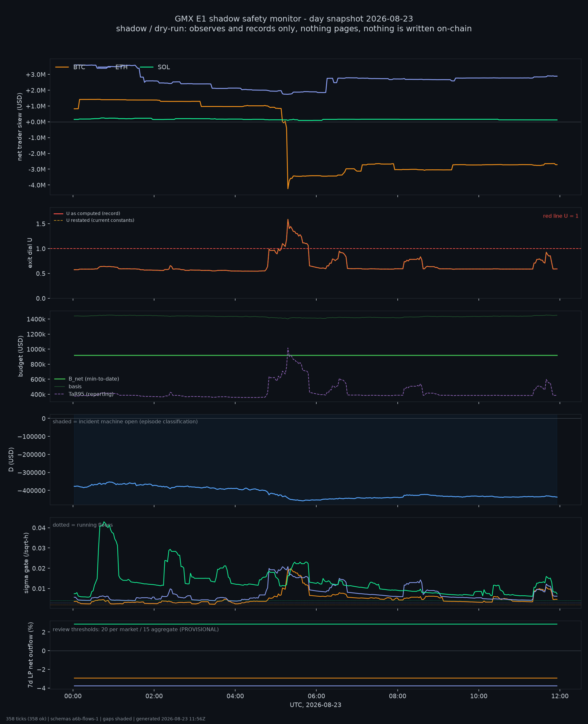Click the "+0.0M" skew tick label
The image size is (588, 724).
tap(36, 122)
